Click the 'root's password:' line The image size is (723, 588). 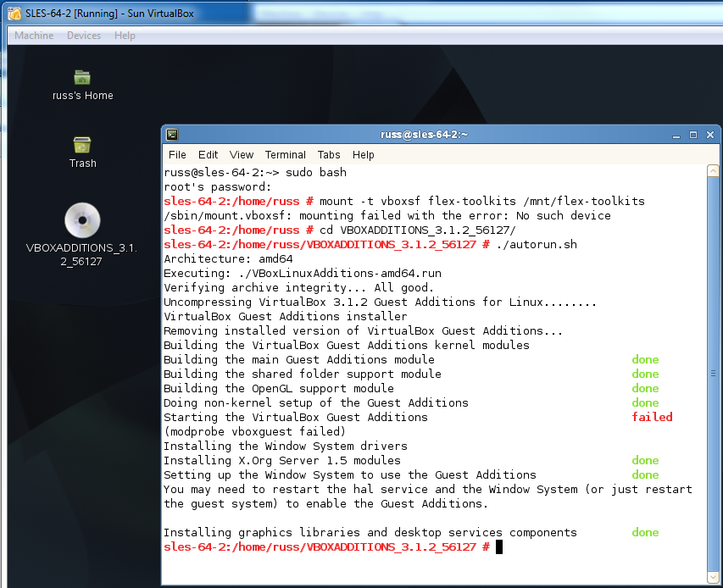point(218,187)
